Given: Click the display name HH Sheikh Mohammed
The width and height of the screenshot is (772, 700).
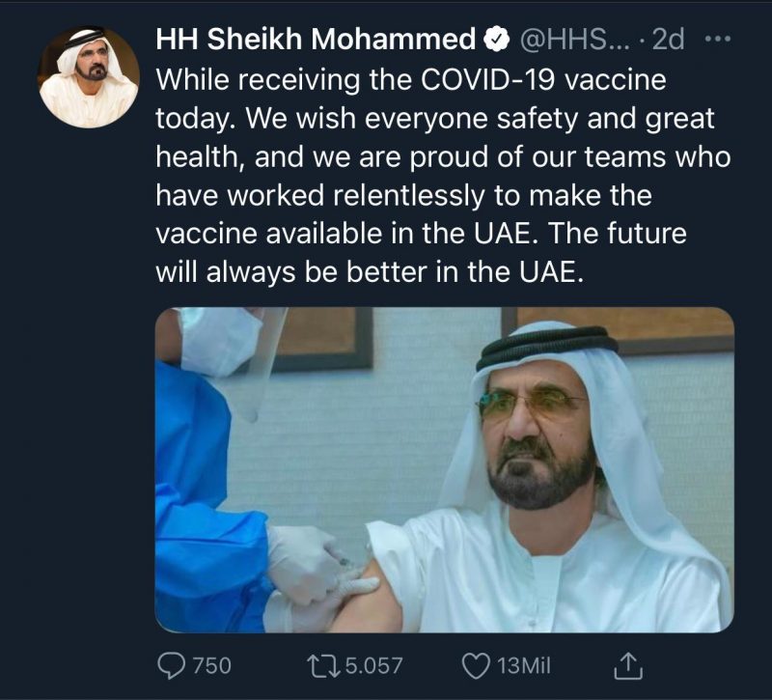Looking at the screenshot, I should point(315,41).
